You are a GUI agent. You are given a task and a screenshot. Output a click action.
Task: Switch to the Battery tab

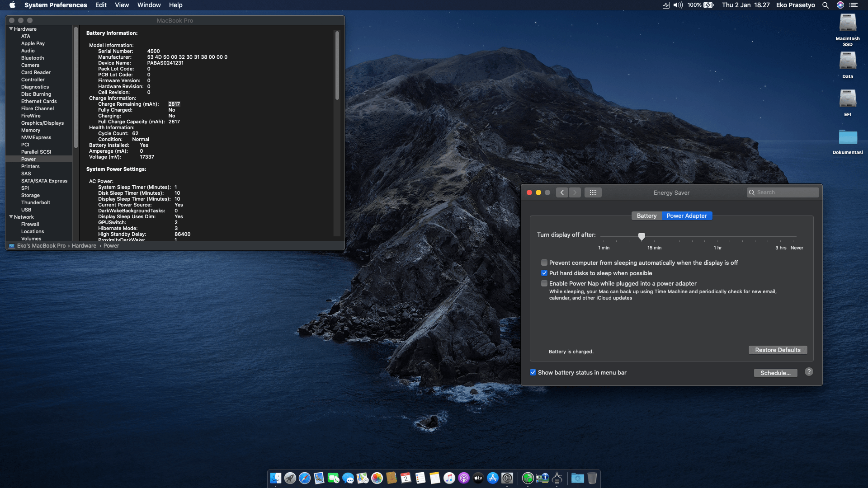tap(646, 216)
